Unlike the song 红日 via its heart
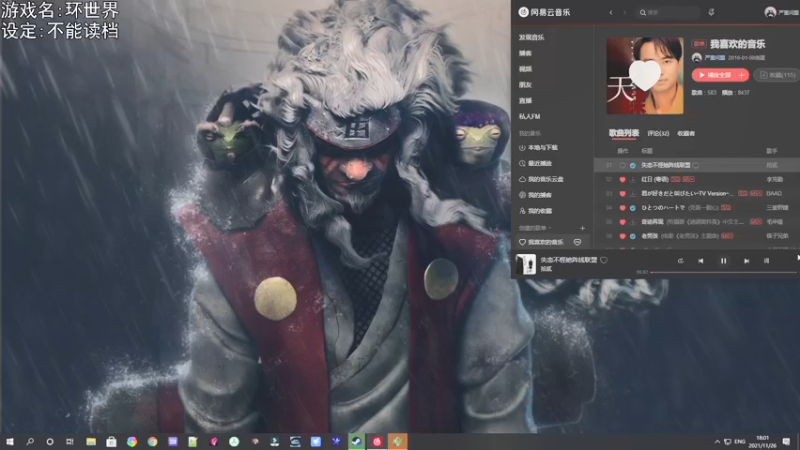 tap(622, 180)
